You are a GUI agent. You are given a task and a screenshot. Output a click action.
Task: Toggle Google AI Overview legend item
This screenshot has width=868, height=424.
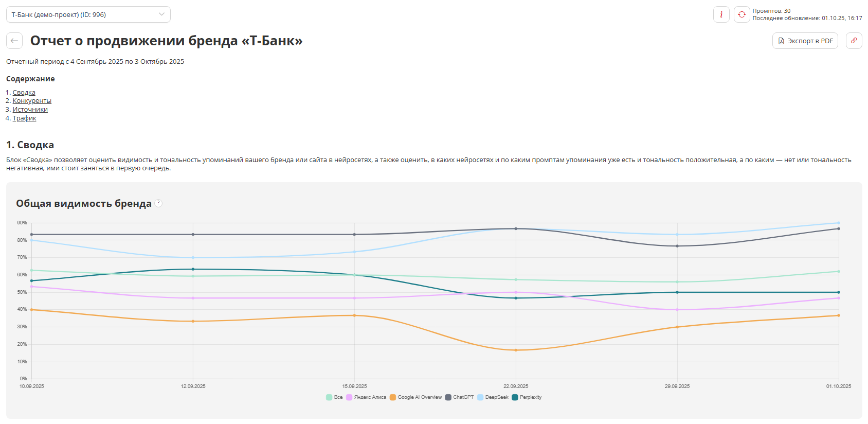(x=415, y=397)
